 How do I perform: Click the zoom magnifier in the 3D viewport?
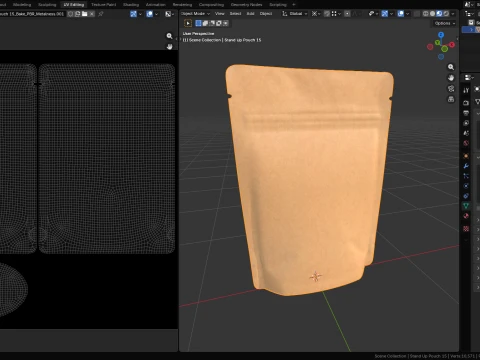pyautogui.click(x=451, y=67)
